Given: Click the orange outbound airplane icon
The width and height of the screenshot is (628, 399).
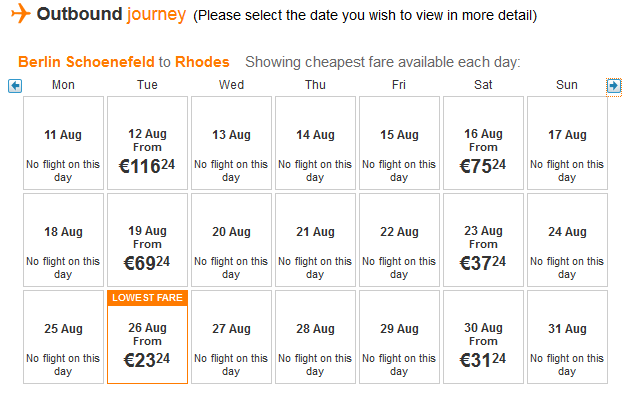Looking at the screenshot, I should pyautogui.click(x=21, y=14).
